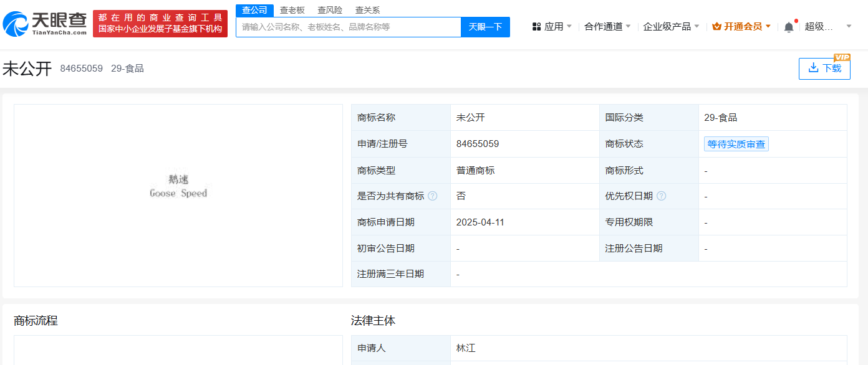The image size is (868, 365).
Task: Open the Goose Speed trademark image
Action: click(x=178, y=187)
